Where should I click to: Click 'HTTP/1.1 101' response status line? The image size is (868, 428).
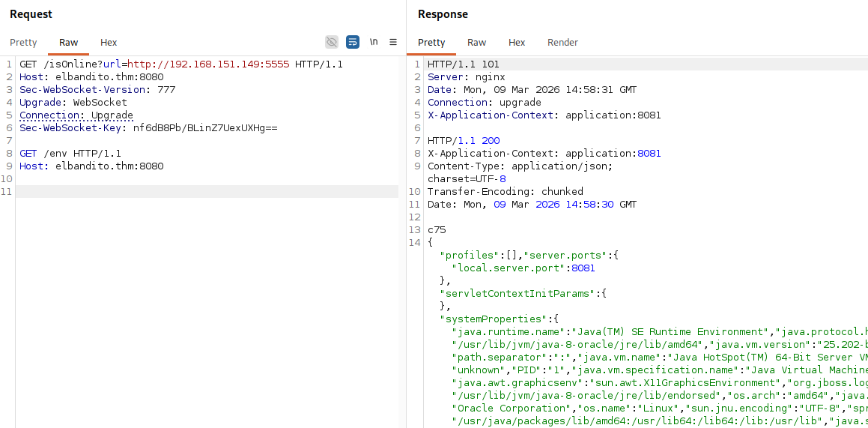(x=464, y=64)
